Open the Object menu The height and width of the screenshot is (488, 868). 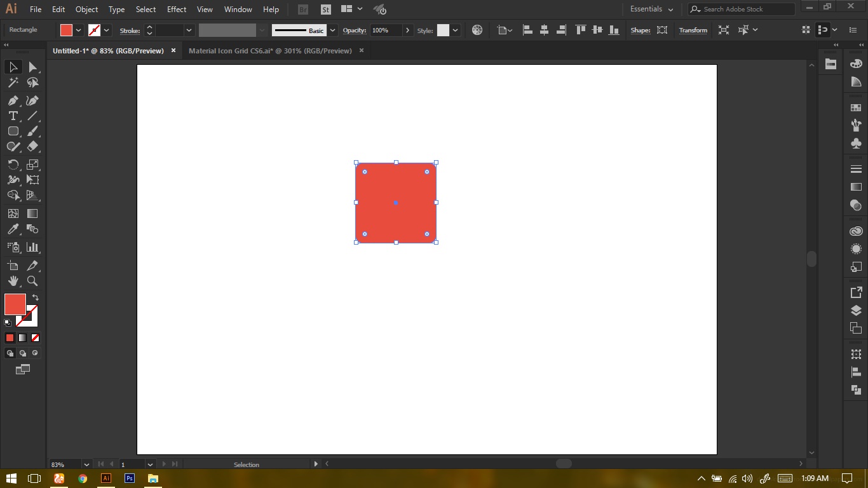pyautogui.click(x=86, y=10)
